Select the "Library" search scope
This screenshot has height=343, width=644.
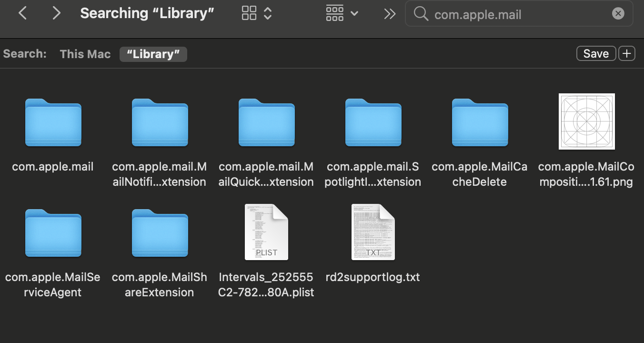tap(153, 54)
